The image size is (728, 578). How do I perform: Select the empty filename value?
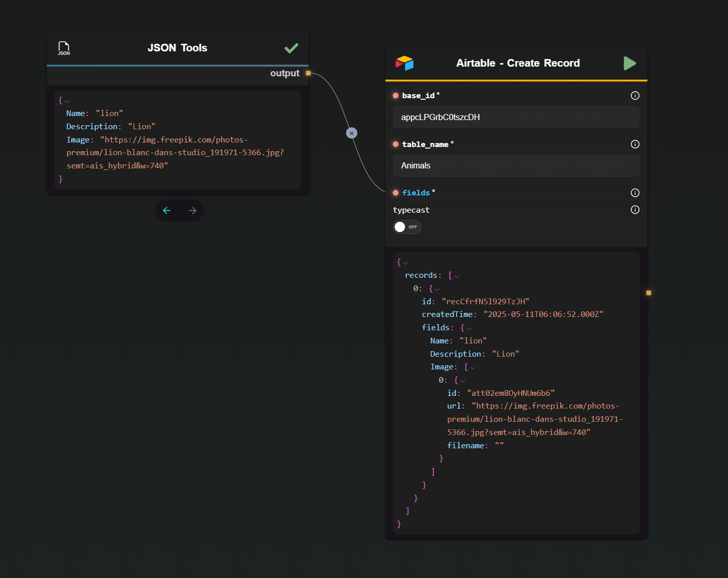(499, 446)
